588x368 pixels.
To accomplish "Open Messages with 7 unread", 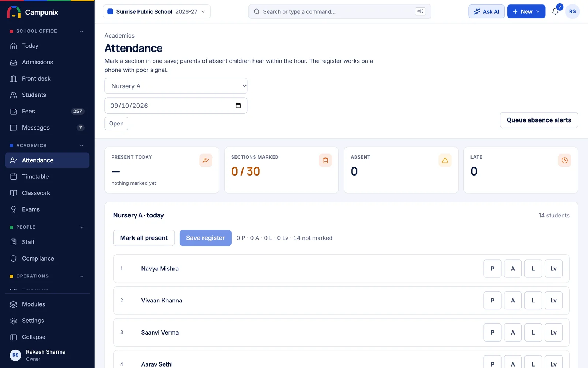I will click(x=47, y=128).
